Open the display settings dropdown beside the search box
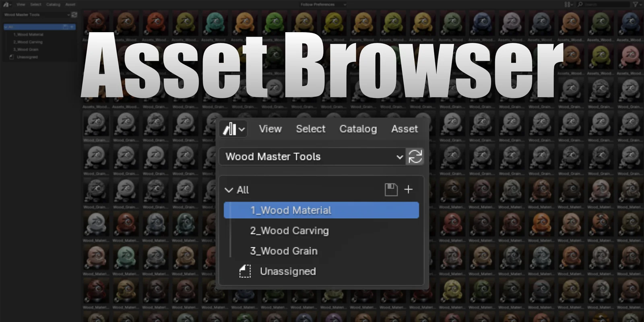The height and width of the screenshot is (322, 644). click(568, 4)
